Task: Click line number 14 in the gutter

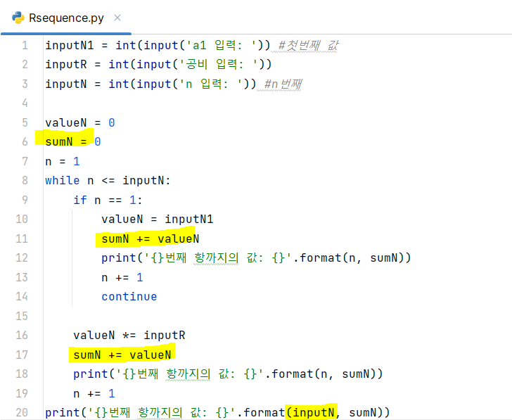Action: [22, 297]
